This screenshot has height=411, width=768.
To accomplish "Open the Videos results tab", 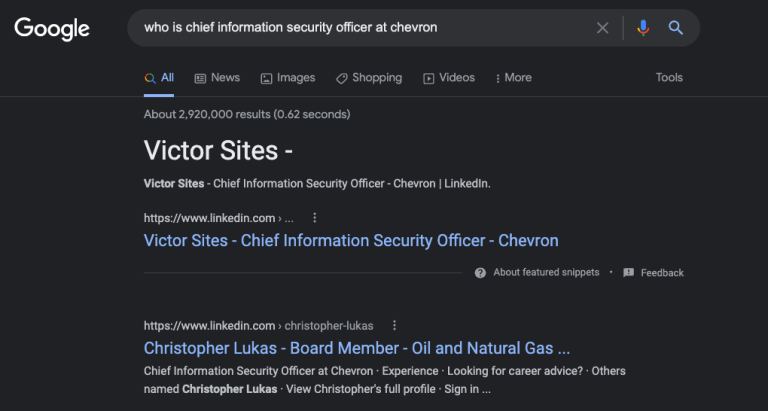I will 449,78.
